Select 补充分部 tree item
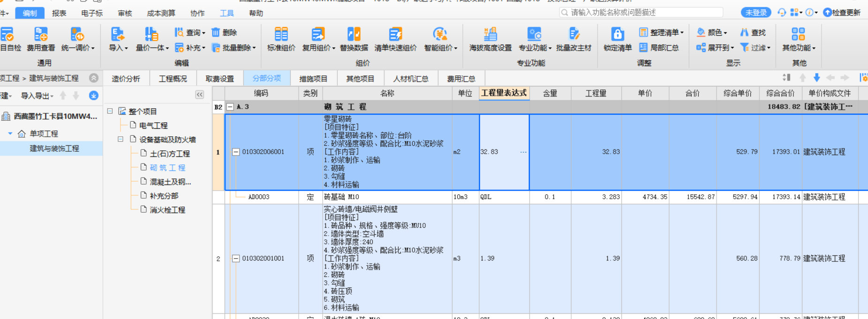The image size is (868, 319). (x=164, y=196)
